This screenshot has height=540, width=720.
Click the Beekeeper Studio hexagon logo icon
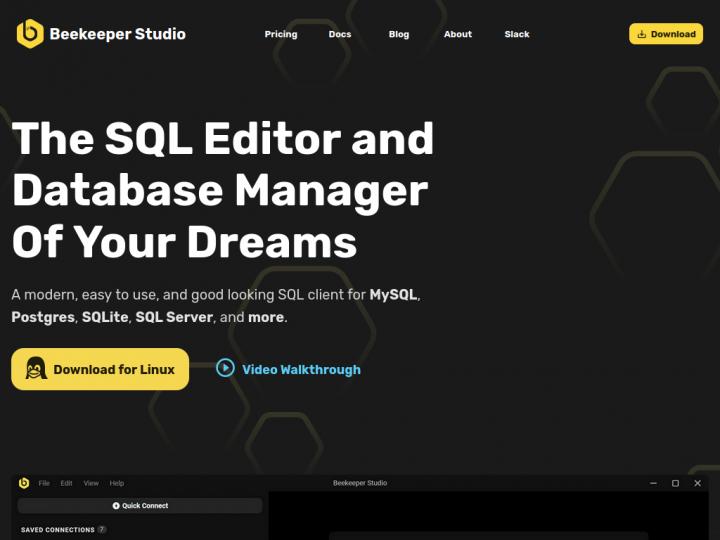(x=30, y=34)
